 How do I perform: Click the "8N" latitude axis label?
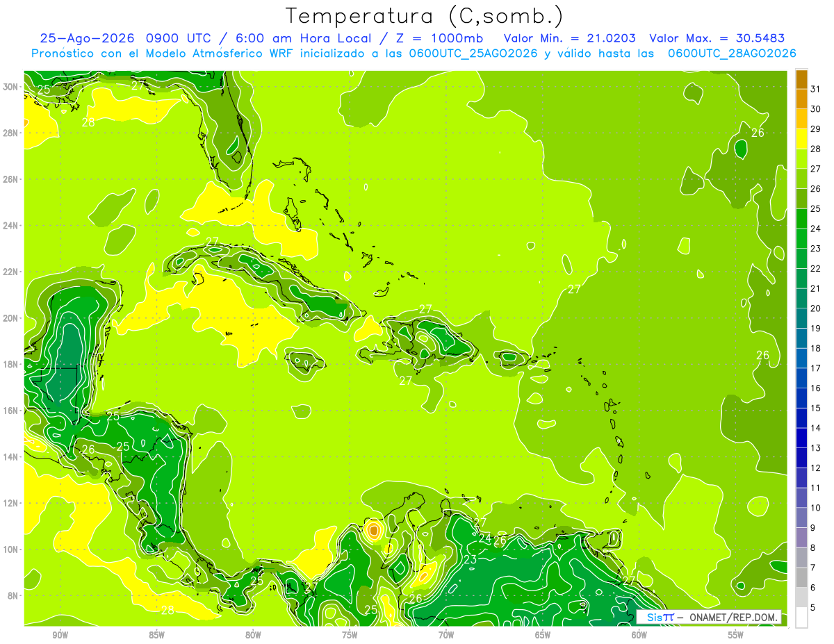pyautogui.click(x=13, y=595)
